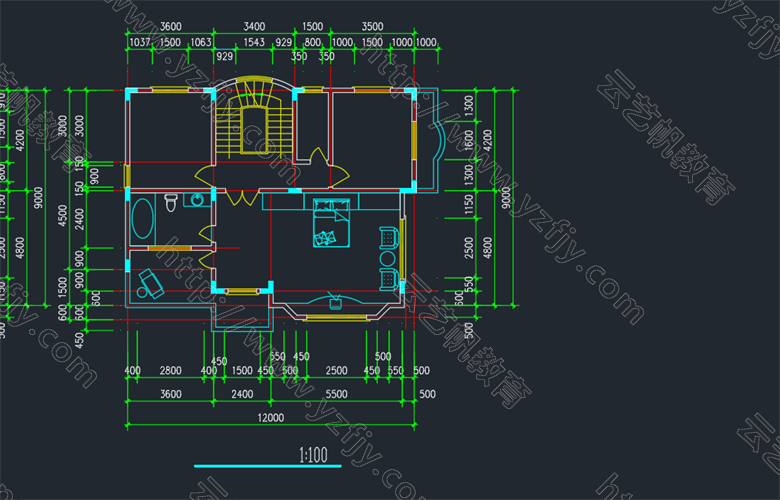
Task: Select the cyan line under the 1:100 label
Action: [268, 466]
